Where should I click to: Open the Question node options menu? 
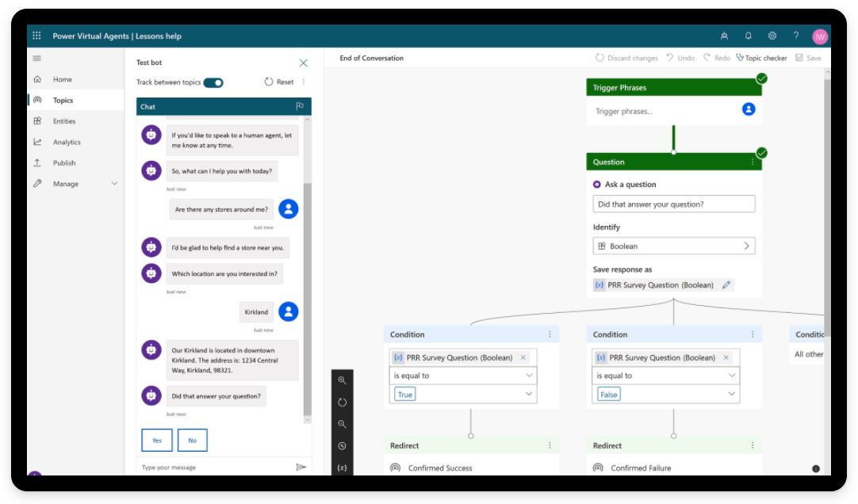point(753,162)
